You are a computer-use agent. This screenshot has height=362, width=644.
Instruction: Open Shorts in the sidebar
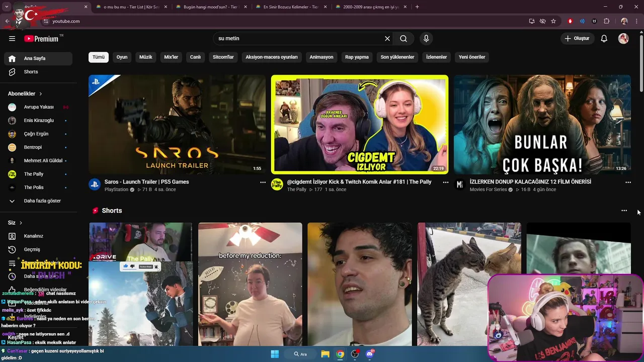tap(38, 72)
